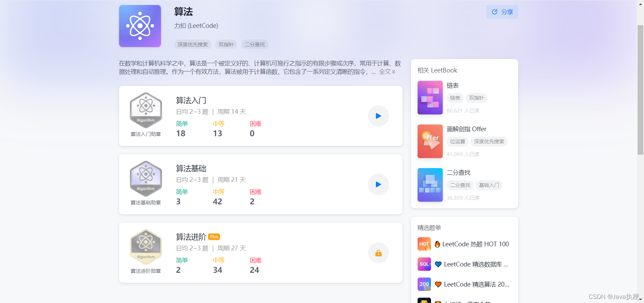Click the Plus badge next to 算法进阶

click(x=214, y=237)
